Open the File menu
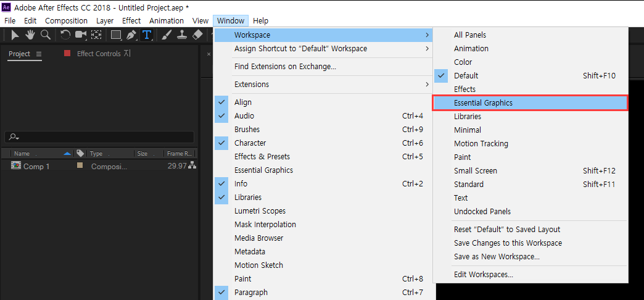The image size is (644, 300). coord(10,20)
